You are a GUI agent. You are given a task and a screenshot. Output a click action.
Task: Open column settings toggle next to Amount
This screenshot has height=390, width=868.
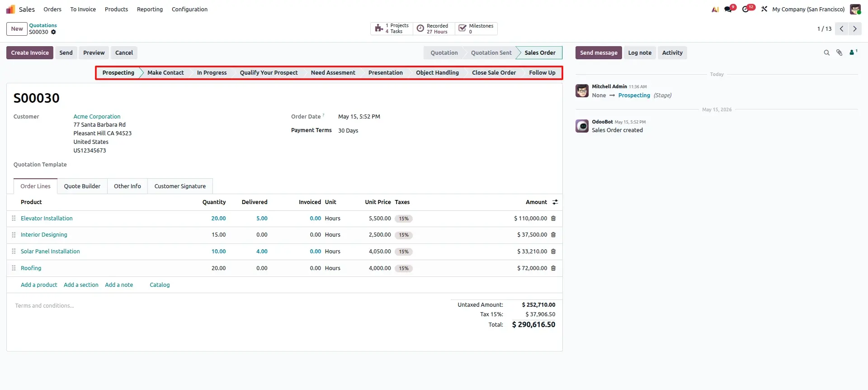(x=555, y=202)
